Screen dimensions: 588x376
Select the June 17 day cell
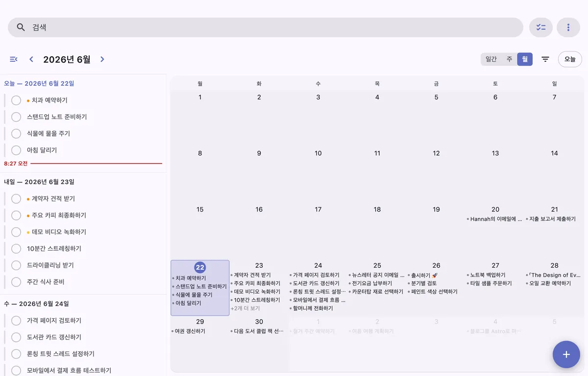pyautogui.click(x=318, y=231)
